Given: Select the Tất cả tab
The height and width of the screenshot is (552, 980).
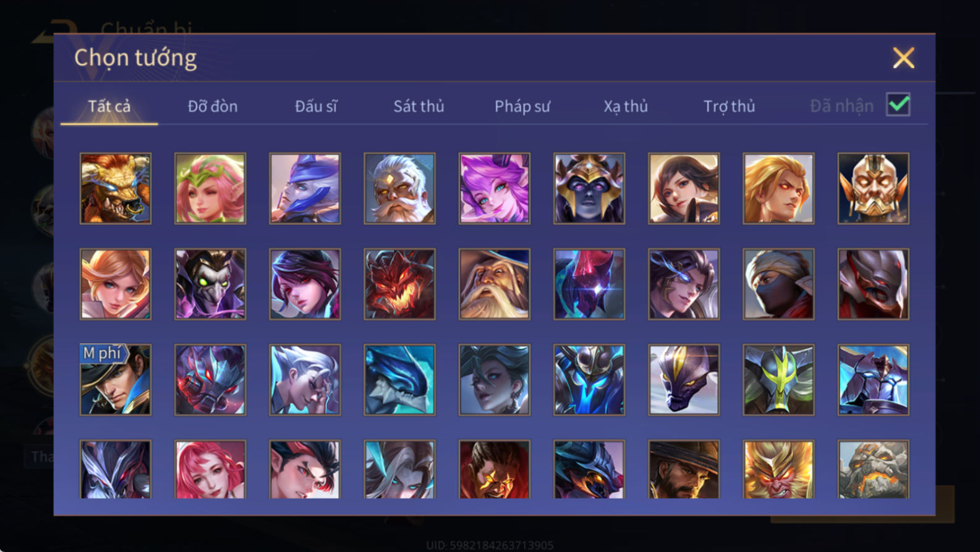Looking at the screenshot, I should click(x=109, y=106).
